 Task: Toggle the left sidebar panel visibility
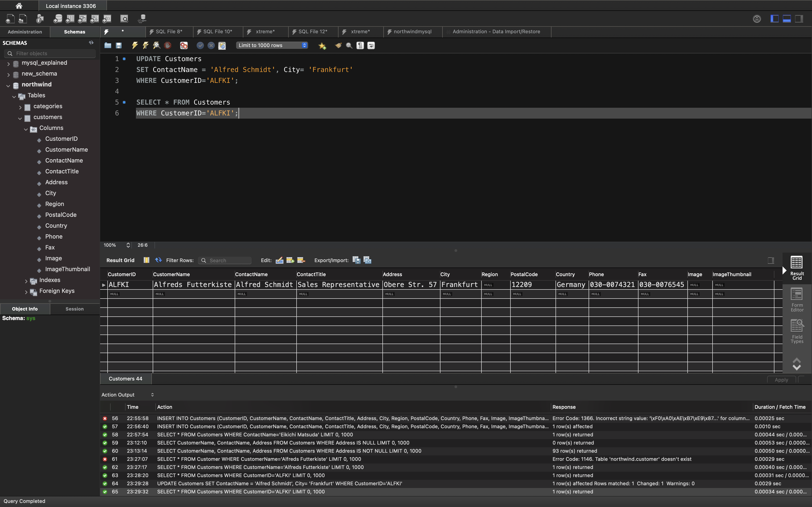(x=774, y=19)
